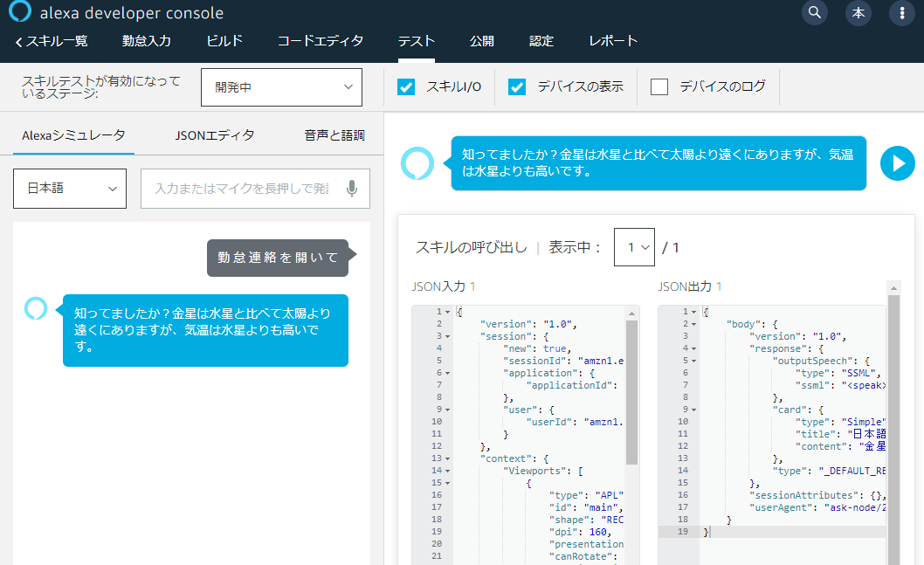The image size is (924, 565).
Task: Toggle the スキルI/O checkbox
Action: coord(406,87)
